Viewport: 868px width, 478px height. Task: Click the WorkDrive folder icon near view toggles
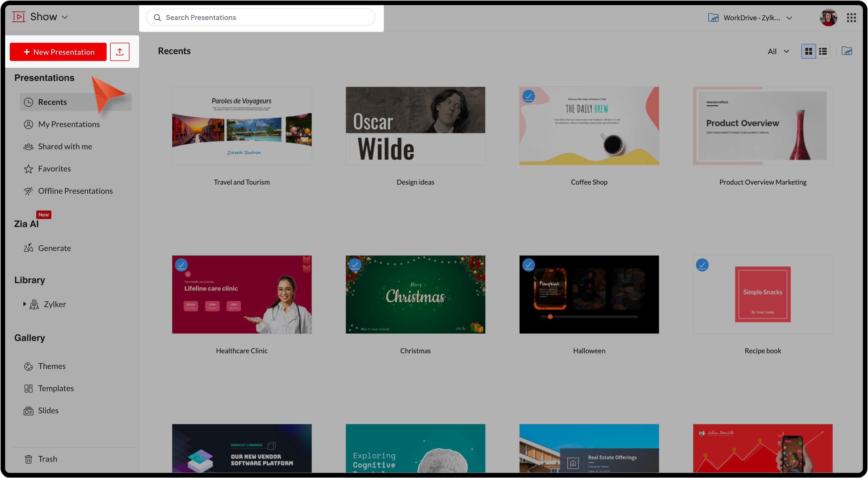[x=847, y=51]
